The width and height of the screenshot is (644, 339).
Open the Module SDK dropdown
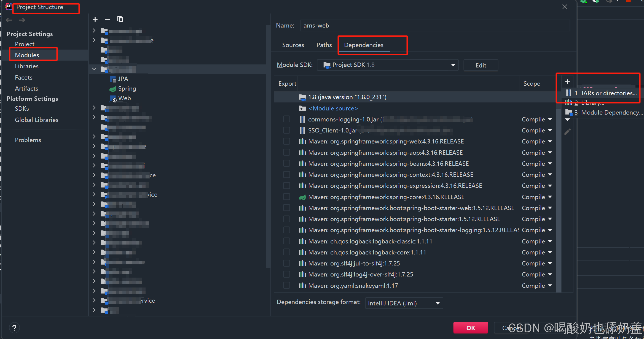coord(388,65)
